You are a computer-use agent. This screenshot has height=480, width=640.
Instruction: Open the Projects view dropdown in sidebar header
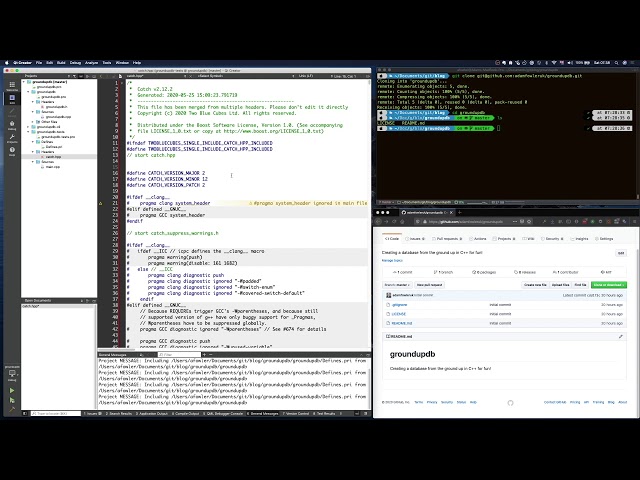(46, 76)
